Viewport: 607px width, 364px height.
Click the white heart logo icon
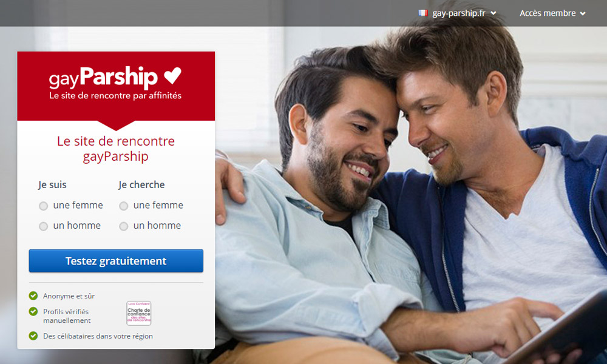(x=172, y=75)
